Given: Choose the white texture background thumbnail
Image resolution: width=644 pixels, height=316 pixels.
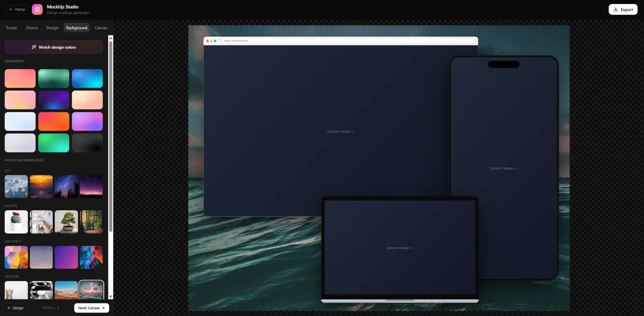Looking at the screenshot, I should 16,290.
